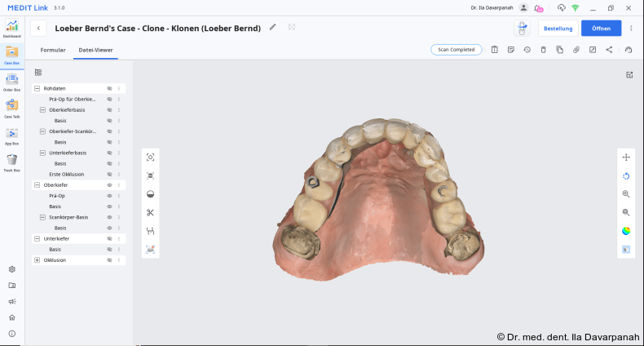
Task: Open the Order Box in sidebar
Action: tap(11, 81)
